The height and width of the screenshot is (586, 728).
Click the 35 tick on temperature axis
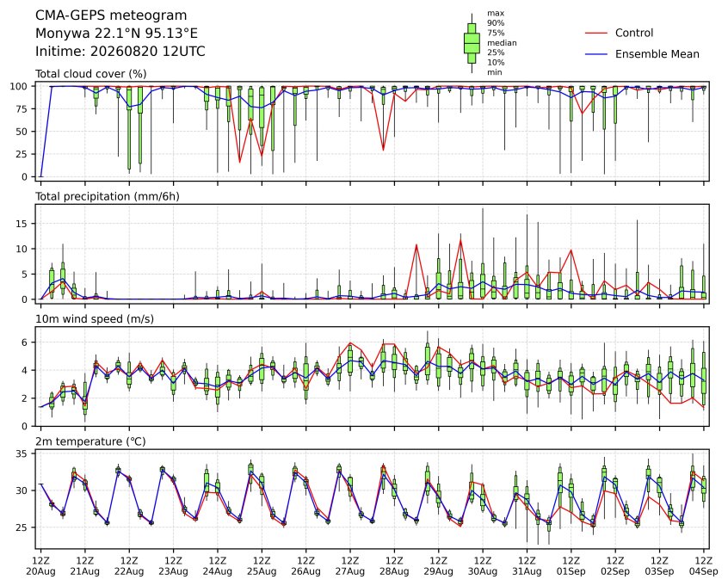22,453
